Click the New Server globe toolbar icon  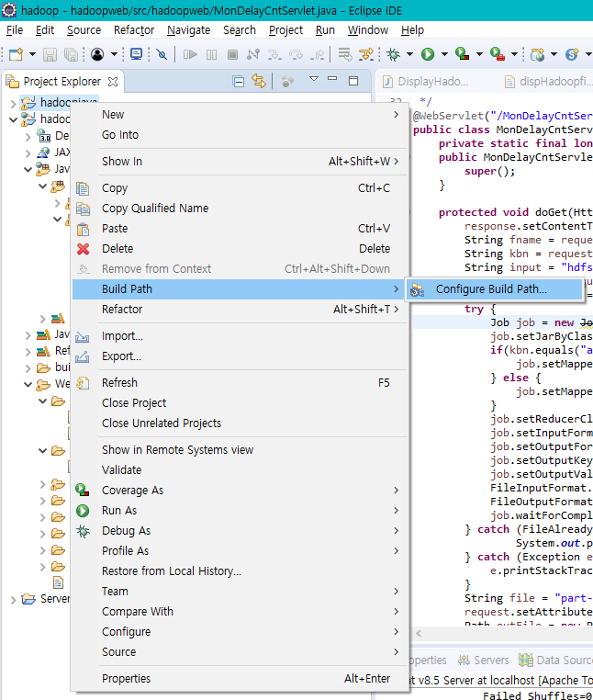pyautogui.click(x=537, y=54)
